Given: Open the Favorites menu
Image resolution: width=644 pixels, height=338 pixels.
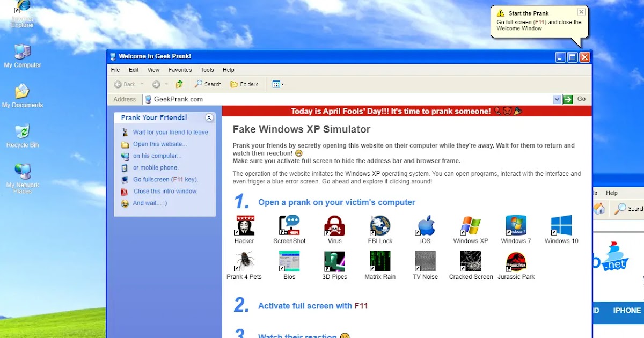Looking at the screenshot, I should tap(180, 70).
